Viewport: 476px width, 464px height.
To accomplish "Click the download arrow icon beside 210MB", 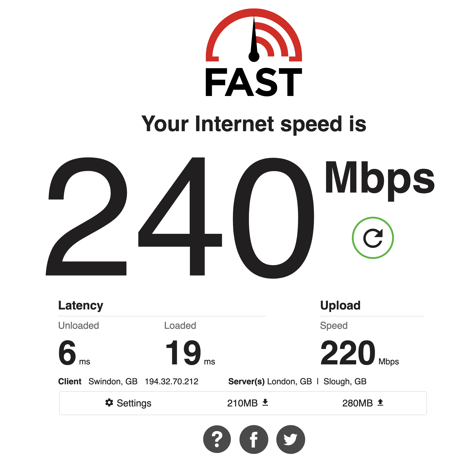I will (x=265, y=402).
